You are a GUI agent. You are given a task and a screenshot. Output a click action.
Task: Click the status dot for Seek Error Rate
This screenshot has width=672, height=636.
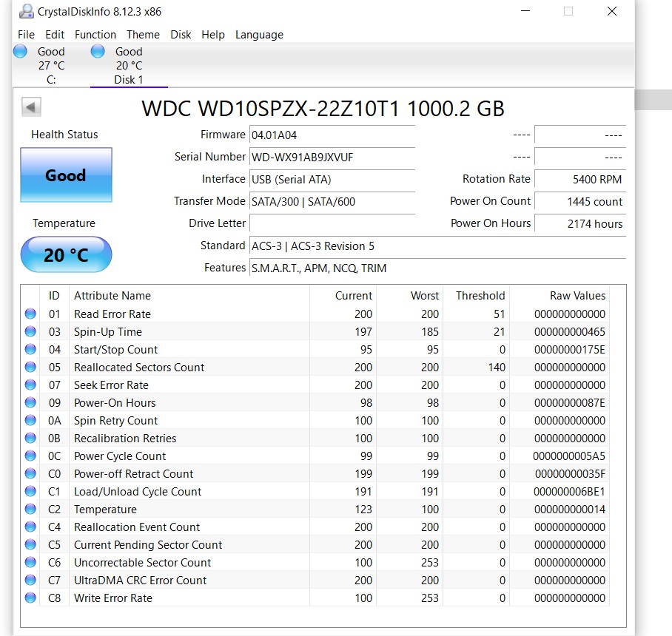(30, 385)
